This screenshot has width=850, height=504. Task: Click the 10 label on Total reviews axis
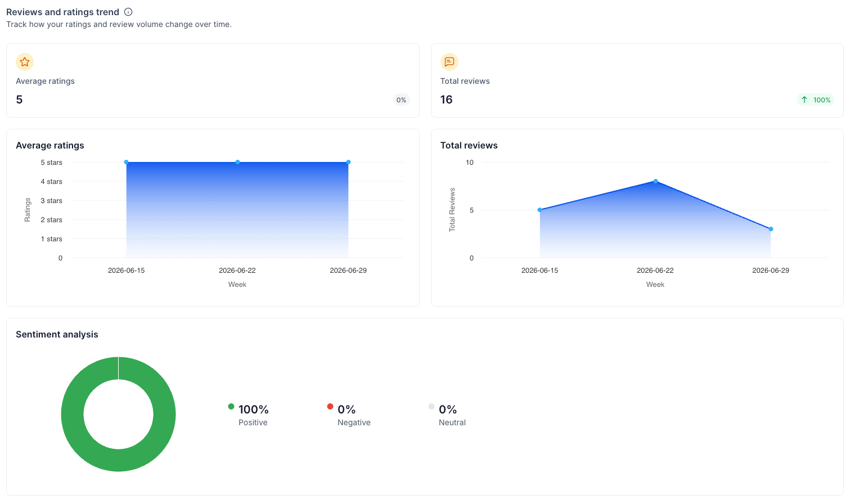[470, 163]
